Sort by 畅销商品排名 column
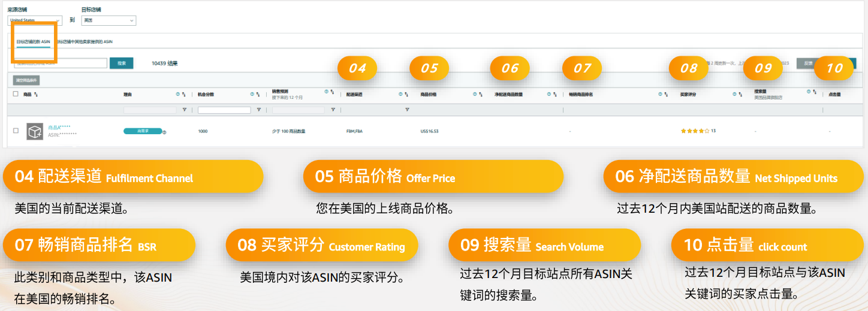This screenshot has width=868, height=311. coord(667,95)
